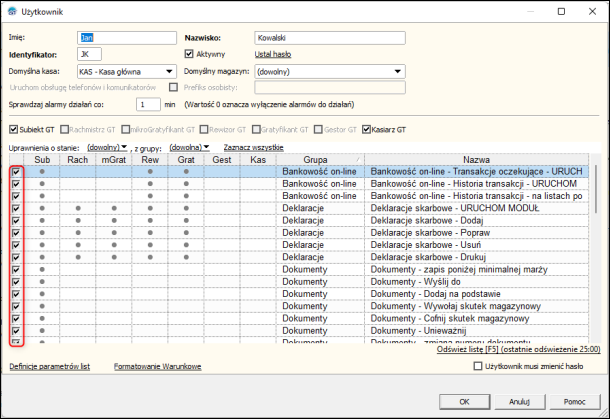Image resolution: width=610 pixels, height=419 pixels.
Task: Toggle the Aktywny checkbox
Action: (x=190, y=54)
